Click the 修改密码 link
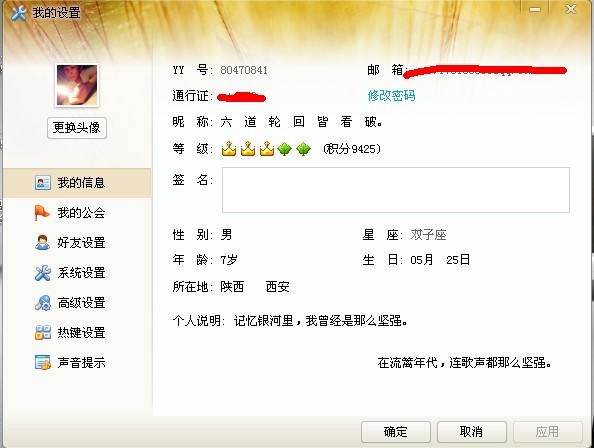This screenshot has width=594, height=448. pos(391,96)
